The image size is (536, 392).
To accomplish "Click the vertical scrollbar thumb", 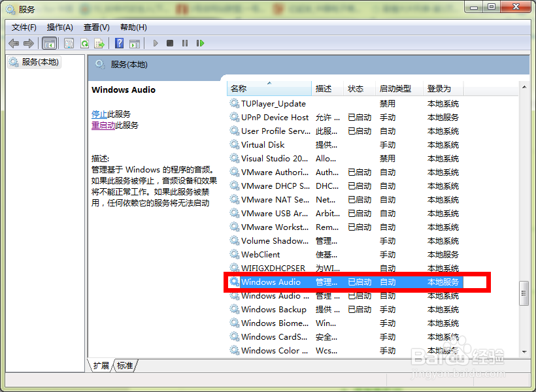I will point(524,293).
